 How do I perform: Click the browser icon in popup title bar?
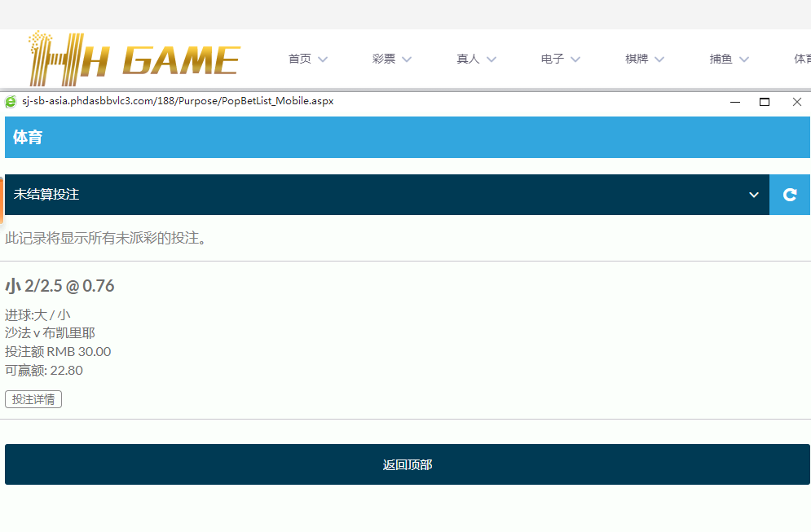point(11,102)
